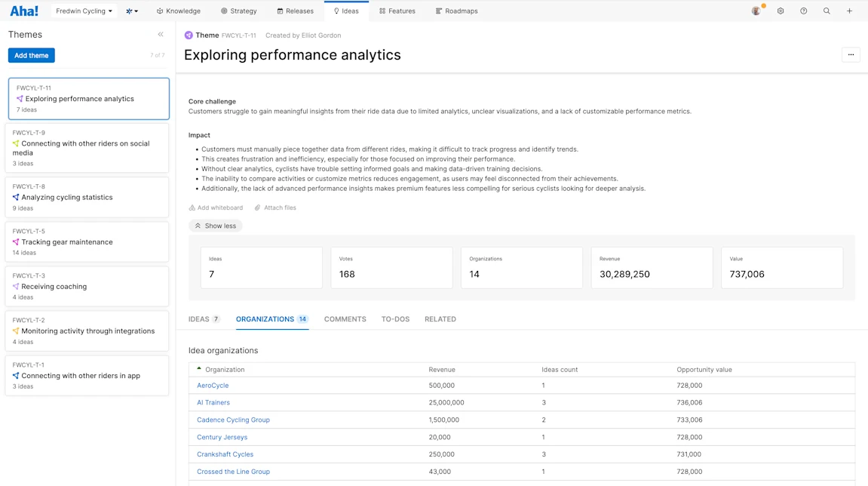This screenshot has height=486, width=868.
Task: Open the user avatar in the top bar
Action: (756, 11)
